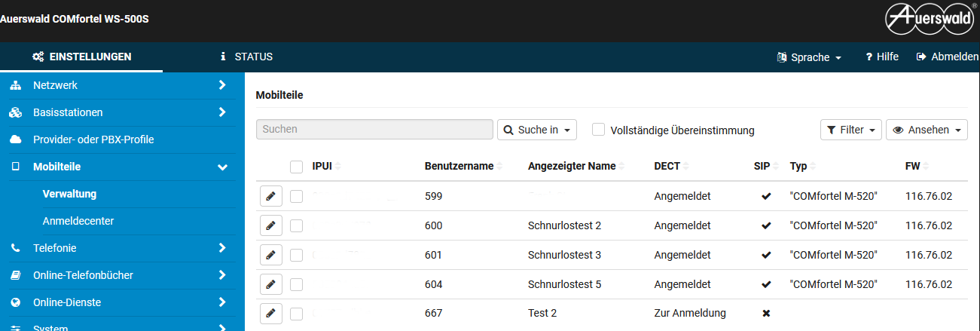Click the SIP checkmark for Schnurlostest 5
This screenshot has height=331, width=980.
[766, 284]
